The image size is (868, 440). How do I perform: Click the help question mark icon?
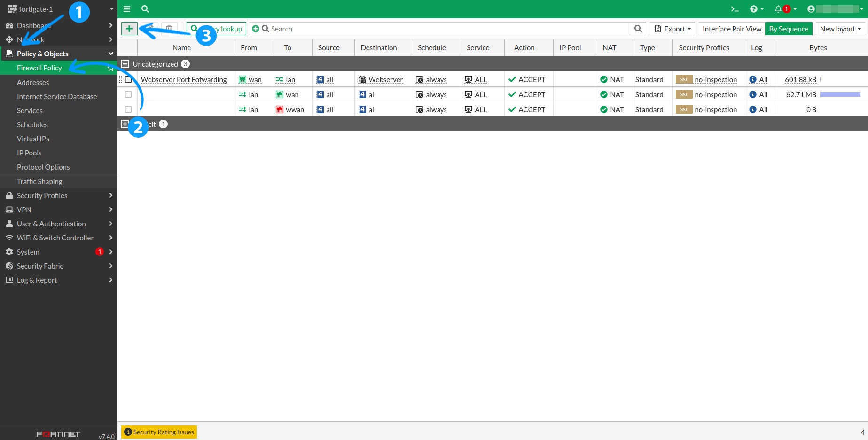click(754, 9)
